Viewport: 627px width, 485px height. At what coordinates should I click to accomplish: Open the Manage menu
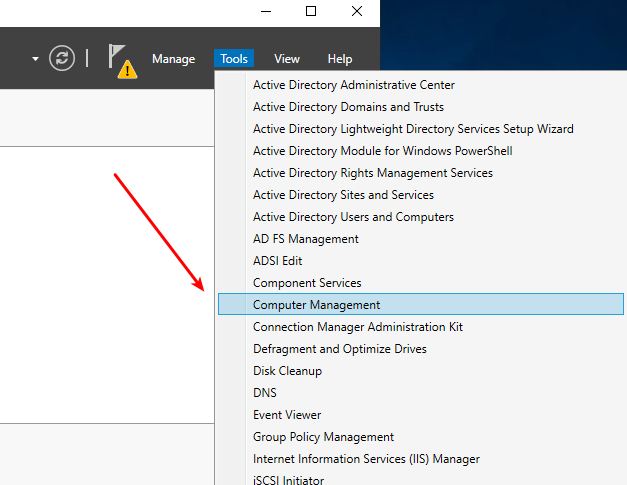(173, 59)
